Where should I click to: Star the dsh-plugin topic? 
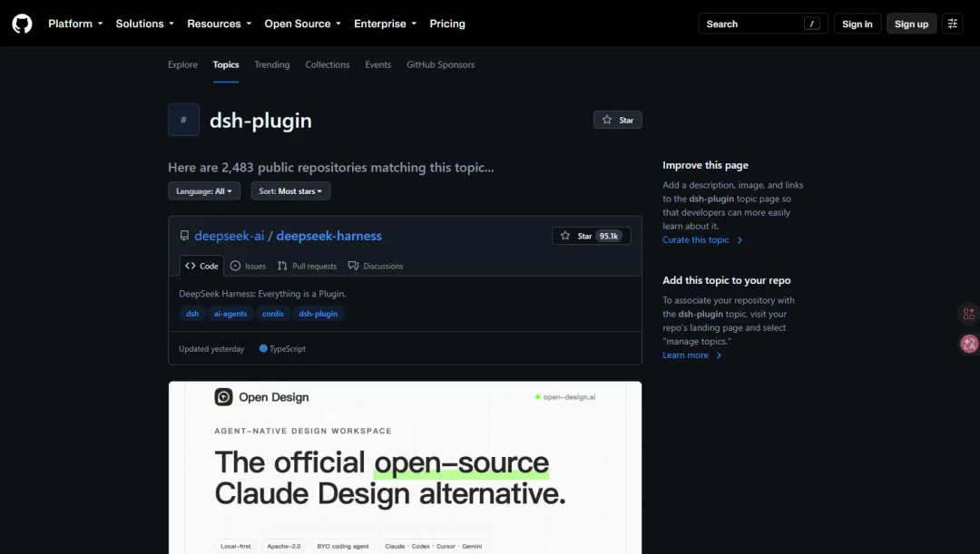tap(618, 120)
